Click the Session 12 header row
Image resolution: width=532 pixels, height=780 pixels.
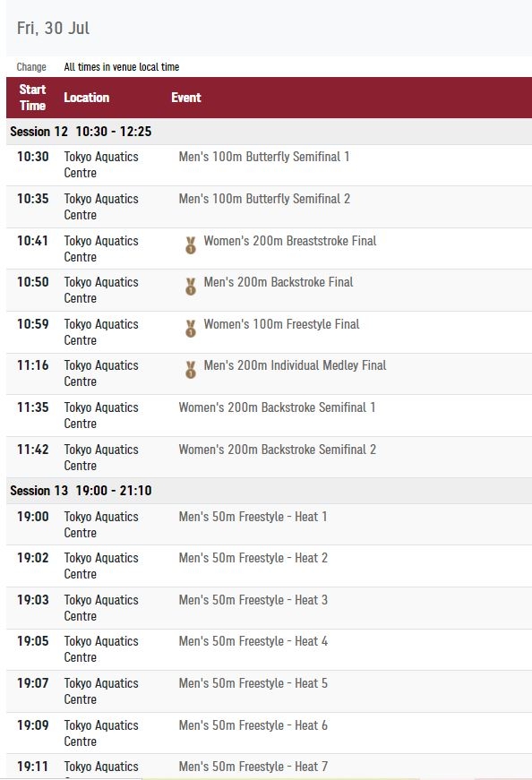(269, 132)
